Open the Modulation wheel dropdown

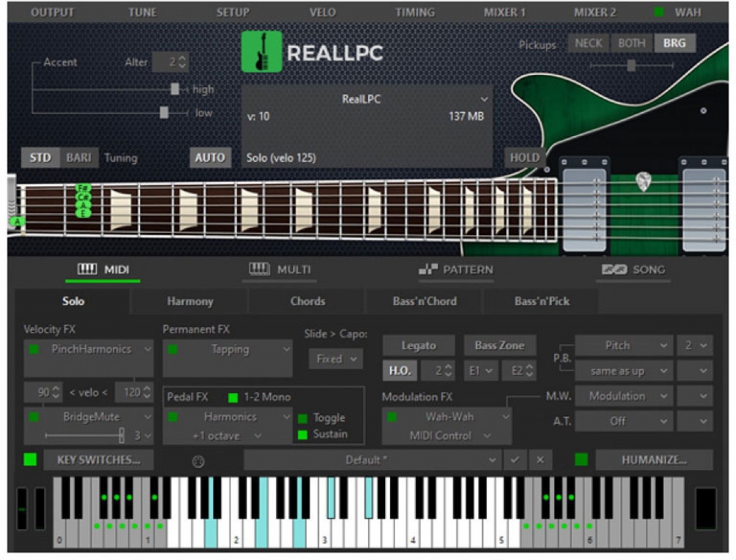624,396
